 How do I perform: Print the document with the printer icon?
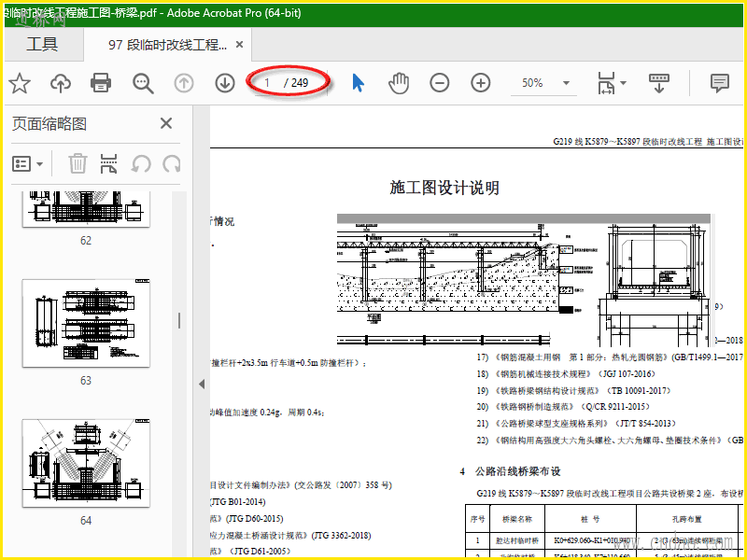point(101,83)
